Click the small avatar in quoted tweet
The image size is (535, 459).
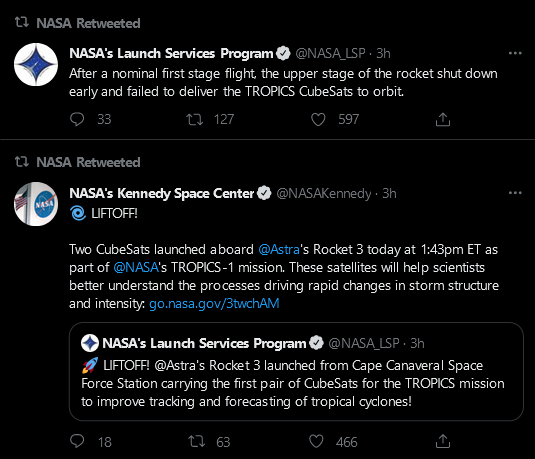click(90, 343)
